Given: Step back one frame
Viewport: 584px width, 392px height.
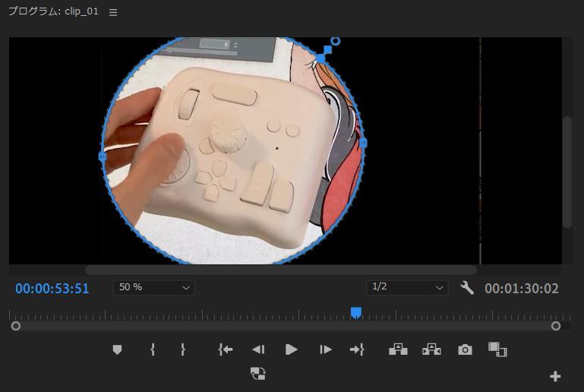Looking at the screenshot, I should (258, 349).
